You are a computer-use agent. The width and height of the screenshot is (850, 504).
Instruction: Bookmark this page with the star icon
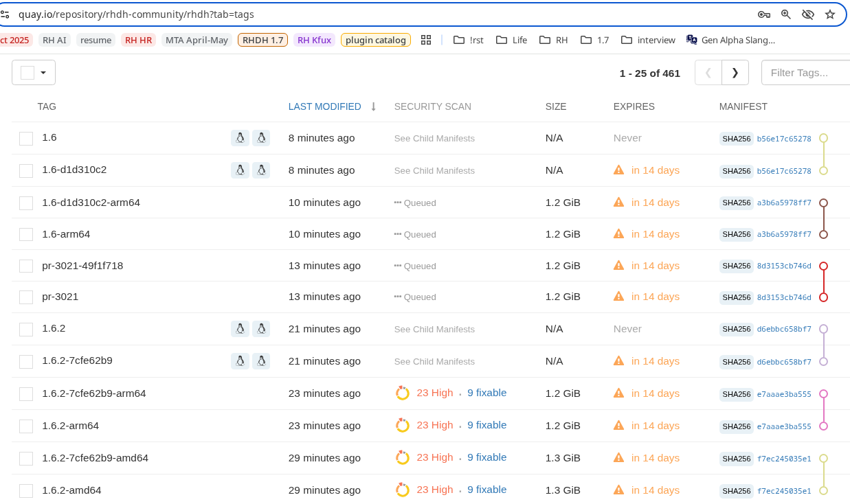830,14
